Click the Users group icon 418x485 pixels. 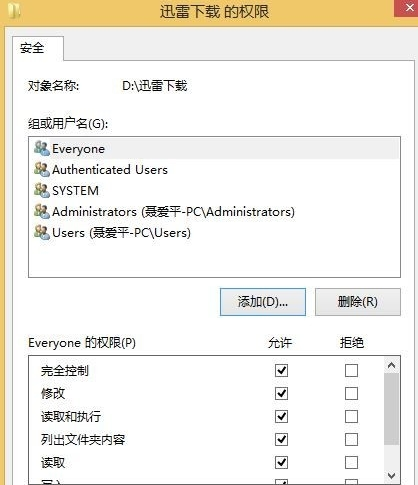click(x=42, y=233)
